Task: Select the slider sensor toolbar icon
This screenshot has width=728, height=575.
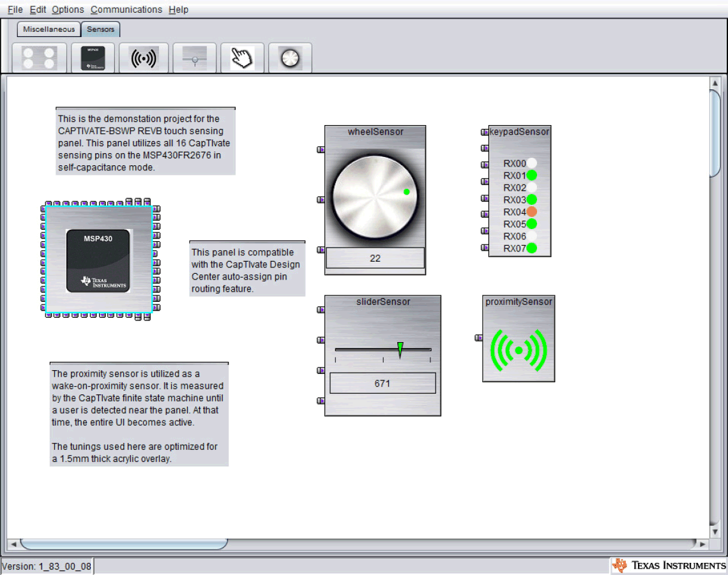Action: tap(194, 59)
